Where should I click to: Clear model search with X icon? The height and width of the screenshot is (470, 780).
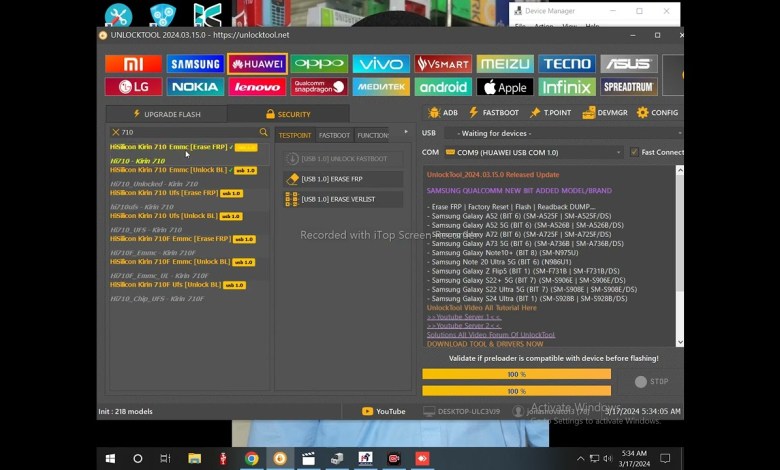tap(115, 132)
